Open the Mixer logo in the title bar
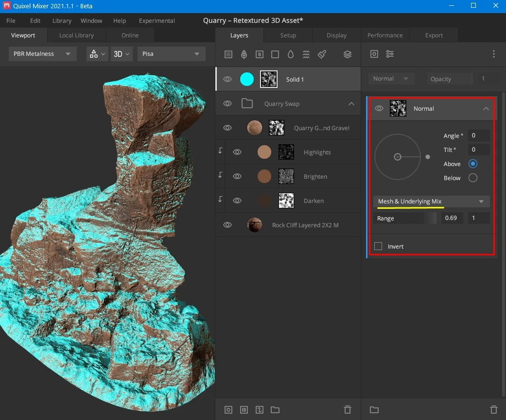Viewport: 506px width, 420px height. tap(6, 6)
